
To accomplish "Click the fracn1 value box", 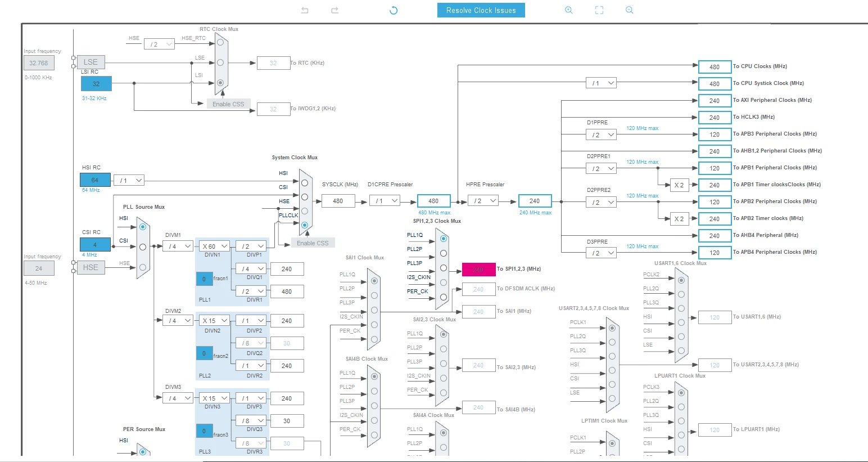I will pos(204,279).
